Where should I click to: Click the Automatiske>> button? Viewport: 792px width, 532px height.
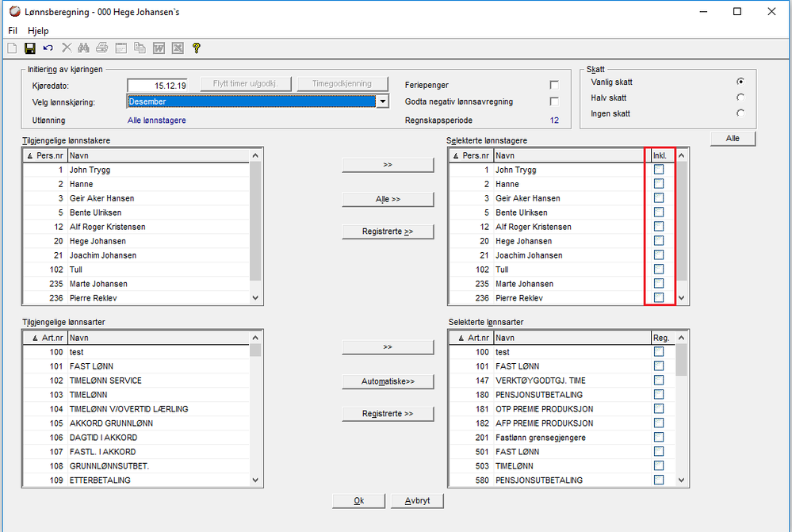pos(388,381)
